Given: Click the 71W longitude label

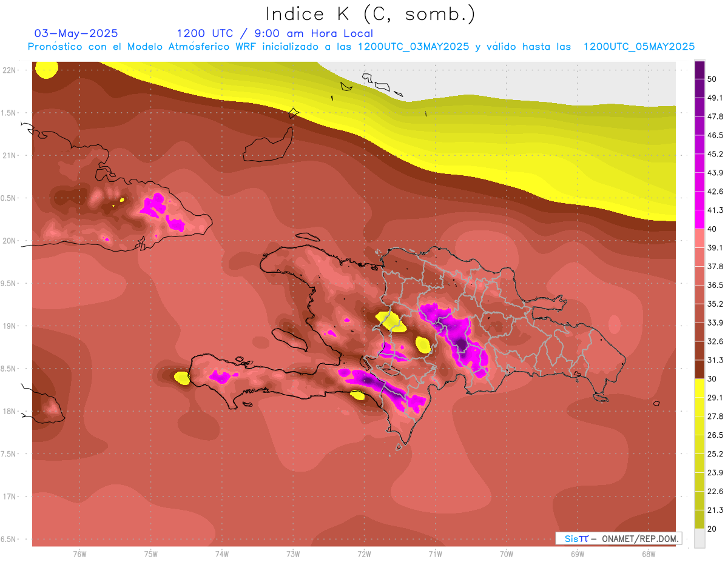Looking at the screenshot, I should (435, 554).
